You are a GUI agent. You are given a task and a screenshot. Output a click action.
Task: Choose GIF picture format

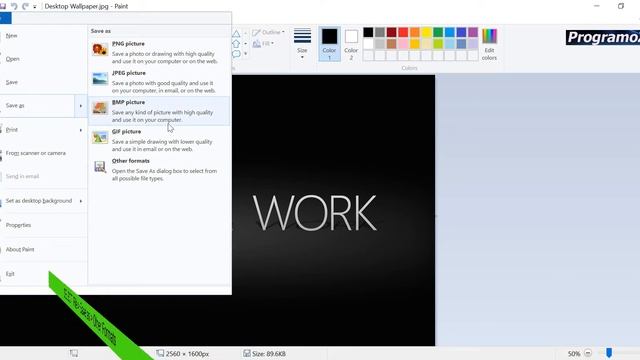(159, 140)
